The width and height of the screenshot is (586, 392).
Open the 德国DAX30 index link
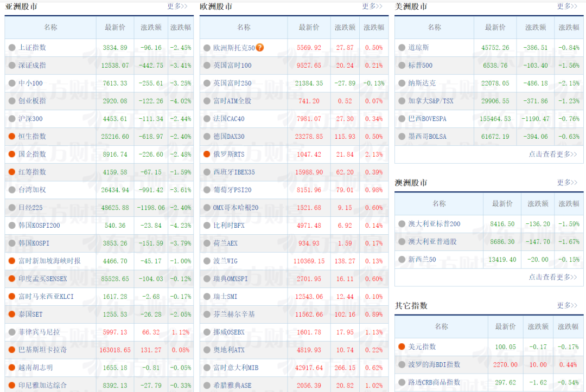pos(228,137)
